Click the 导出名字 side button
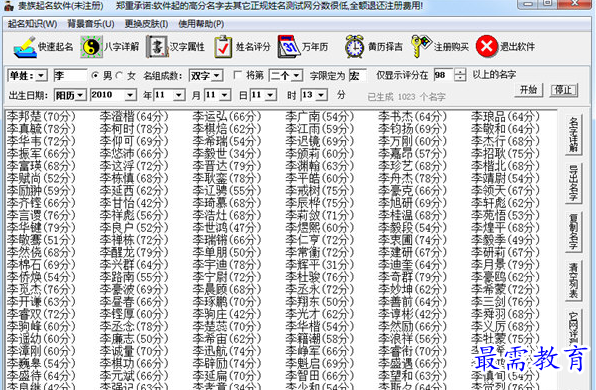Screen dimensions: 596x390 [573, 183]
